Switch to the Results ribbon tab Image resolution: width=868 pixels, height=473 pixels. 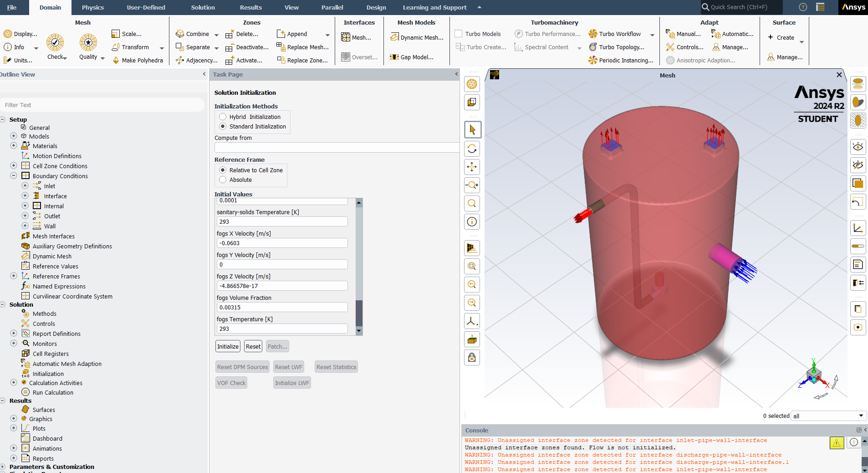(251, 7)
